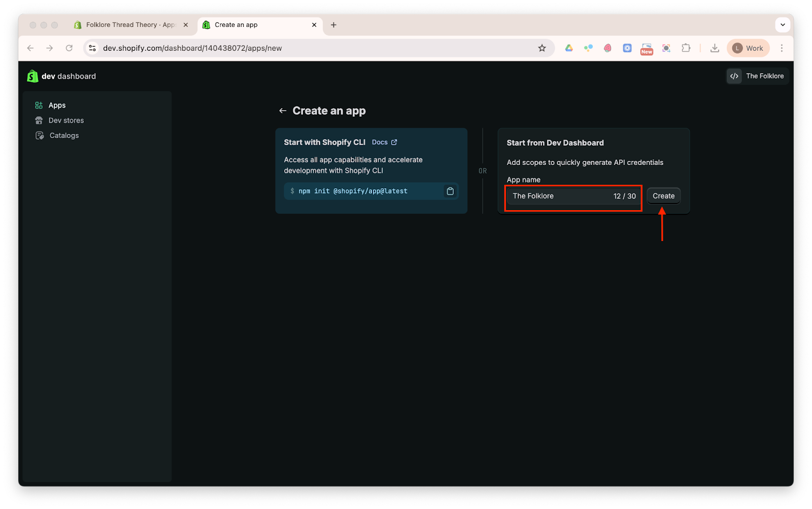Switch to the Folklore Thread Theory tab

[x=129, y=25]
